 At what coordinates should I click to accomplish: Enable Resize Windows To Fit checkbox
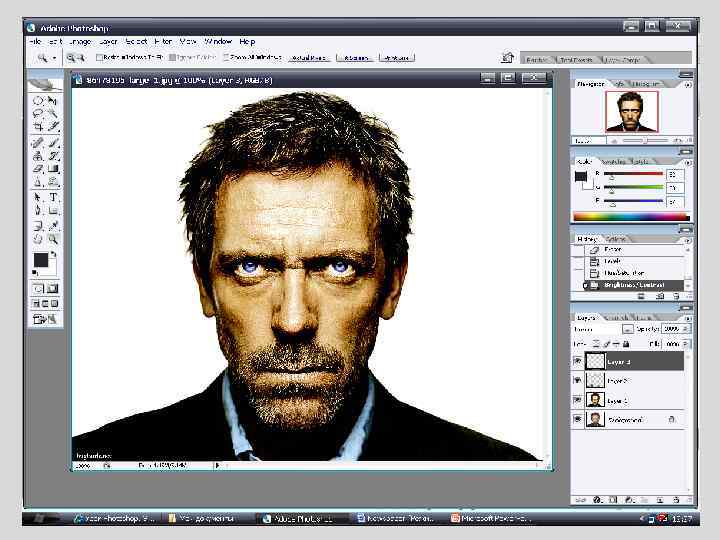[99, 57]
